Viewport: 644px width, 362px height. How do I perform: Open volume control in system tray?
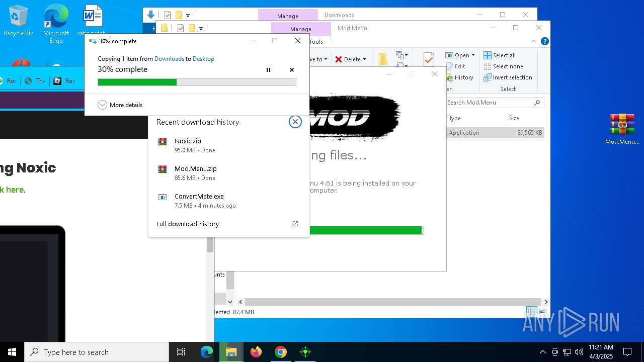(579, 352)
